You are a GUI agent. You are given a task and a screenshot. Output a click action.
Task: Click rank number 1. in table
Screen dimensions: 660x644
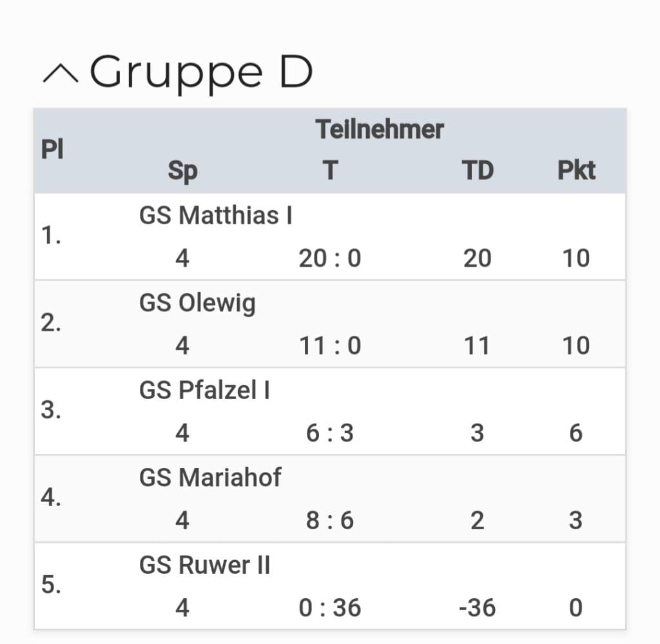[x=51, y=235]
